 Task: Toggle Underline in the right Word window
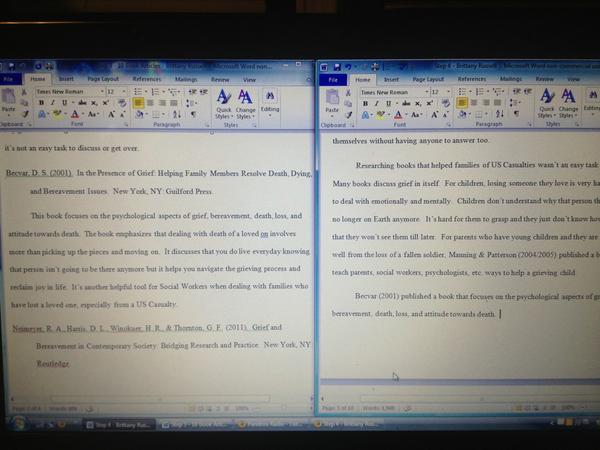tap(388, 103)
